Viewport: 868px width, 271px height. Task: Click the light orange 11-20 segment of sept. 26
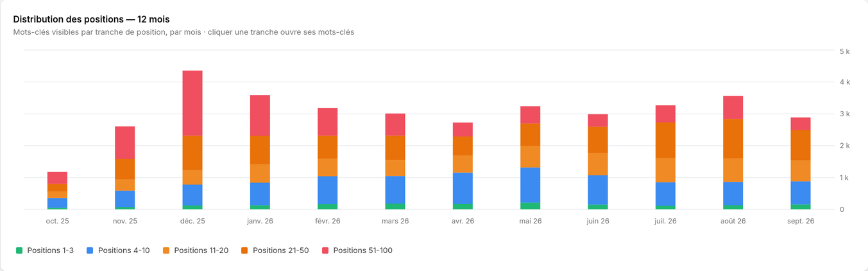click(x=801, y=171)
